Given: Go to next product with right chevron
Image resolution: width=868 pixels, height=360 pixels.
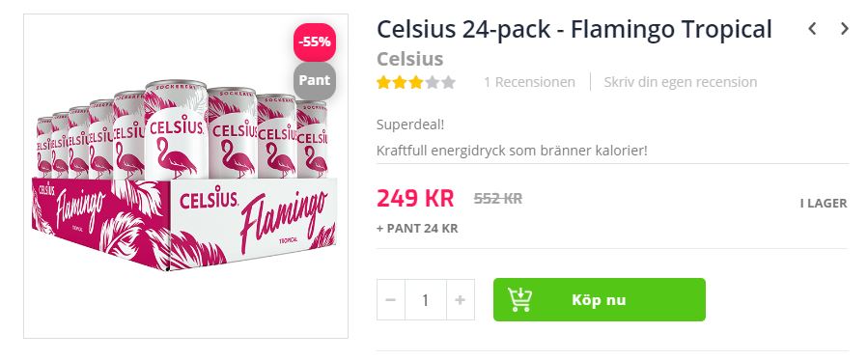Looking at the screenshot, I should point(844,29).
